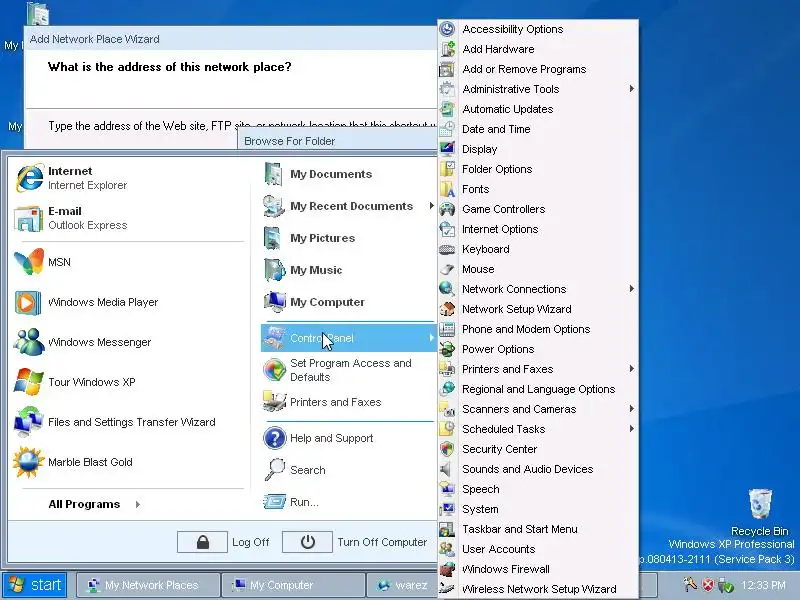The image size is (800, 600).
Task: Click the Run... icon
Action: [274, 502]
